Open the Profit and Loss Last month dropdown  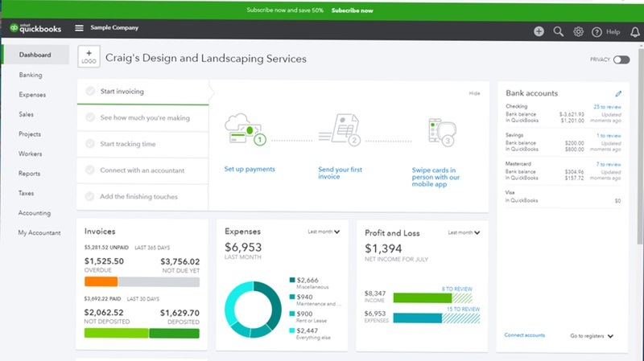(464, 232)
